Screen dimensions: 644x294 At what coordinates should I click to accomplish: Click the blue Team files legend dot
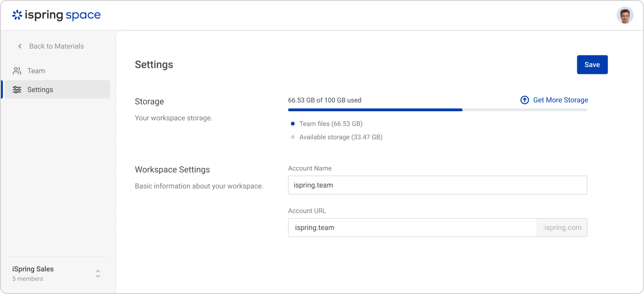point(293,124)
